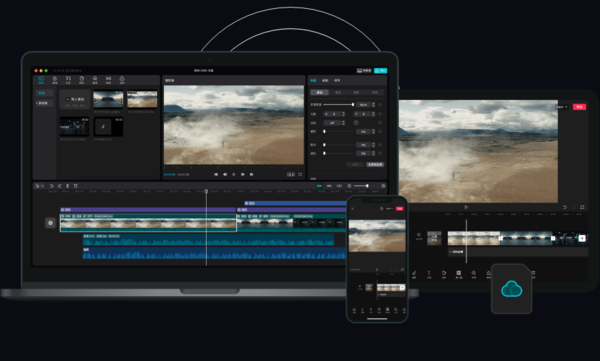Viewport: 600px width, 361px height.
Task: Tap the red export button on tablet
Action: click(579, 107)
